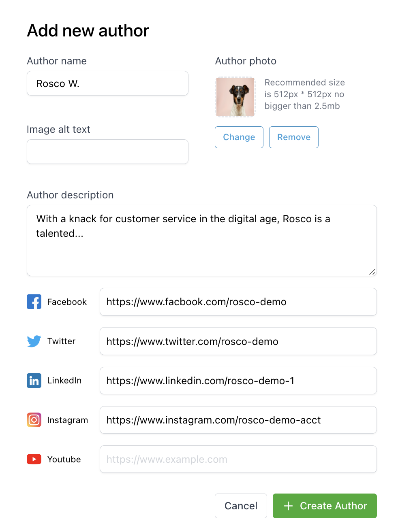Viewport: 398px width, 532px height.
Task: Click the LinkedIn logo icon
Action: [x=34, y=381]
